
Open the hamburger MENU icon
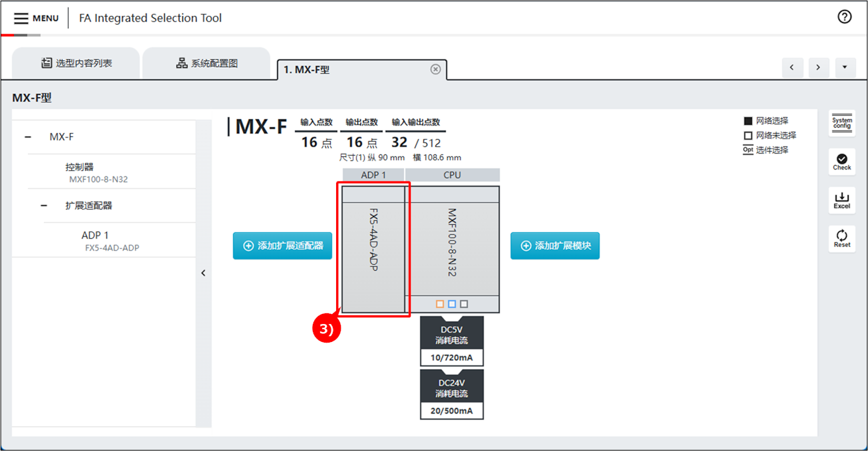pos(21,18)
